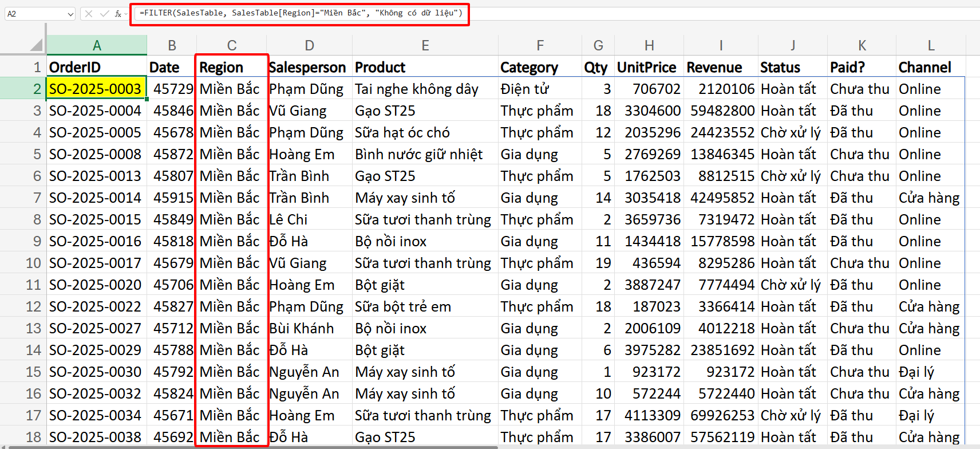Select column E header
Screen dimensions: 980x449
425,45
